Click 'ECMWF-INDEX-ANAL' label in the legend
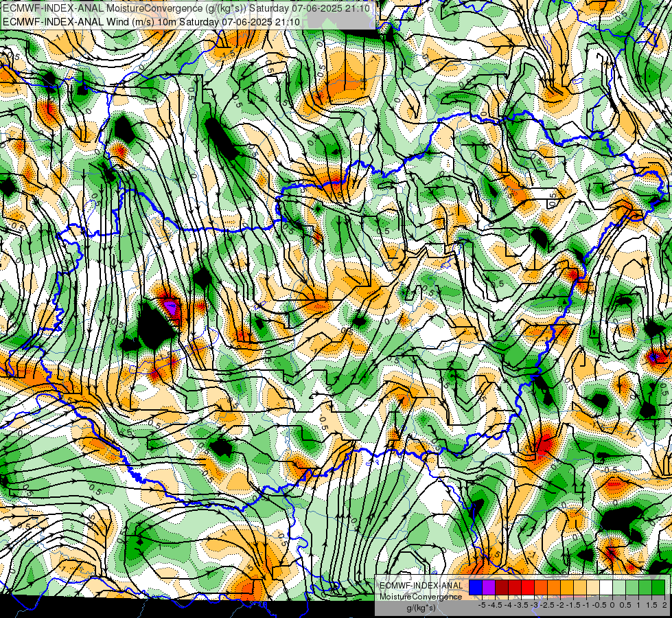The image size is (672, 618). coord(421,586)
